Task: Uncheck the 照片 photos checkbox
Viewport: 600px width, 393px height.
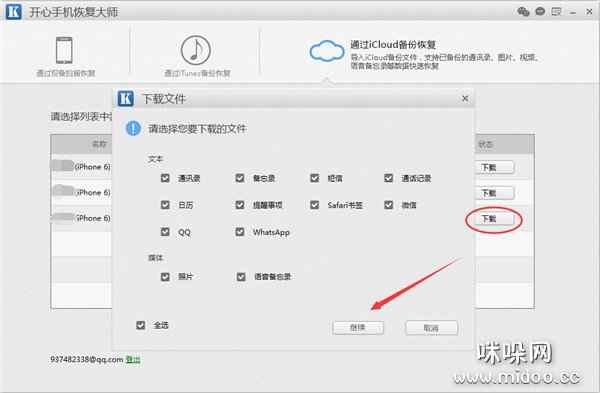Action: click(165, 276)
